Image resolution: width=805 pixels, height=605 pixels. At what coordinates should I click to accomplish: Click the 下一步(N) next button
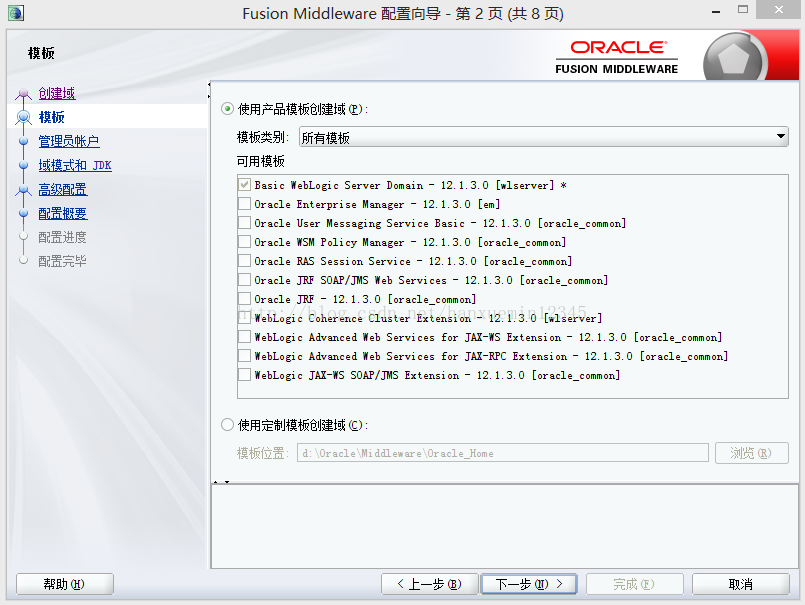pos(529,584)
